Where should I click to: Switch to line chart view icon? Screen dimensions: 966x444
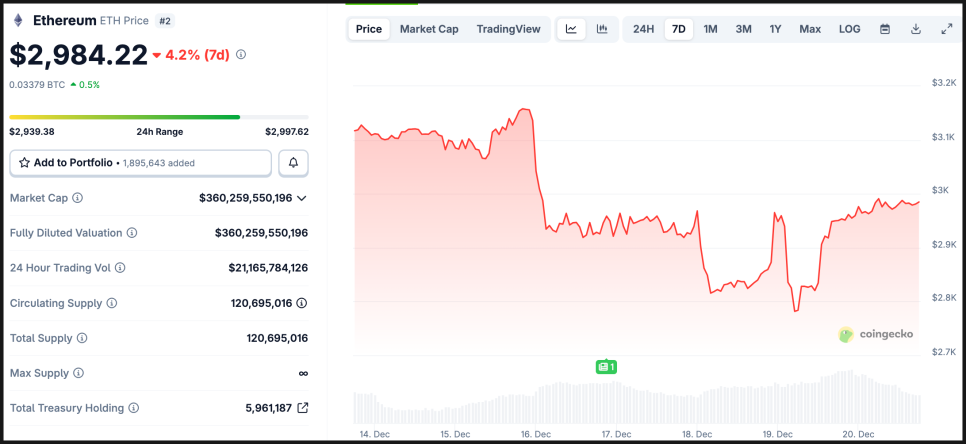click(x=571, y=29)
